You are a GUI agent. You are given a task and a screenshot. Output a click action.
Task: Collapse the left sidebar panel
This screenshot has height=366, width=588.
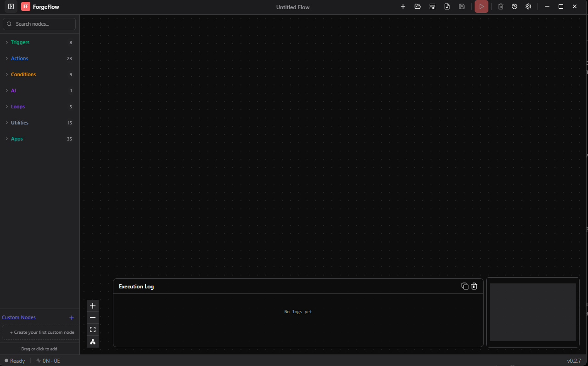pyautogui.click(x=10, y=6)
